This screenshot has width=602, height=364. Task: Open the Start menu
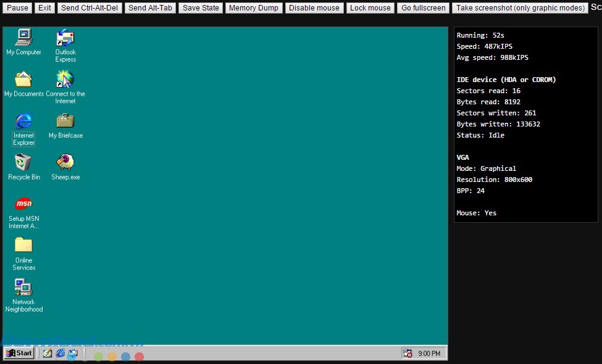pyautogui.click(x=19, y=353)
